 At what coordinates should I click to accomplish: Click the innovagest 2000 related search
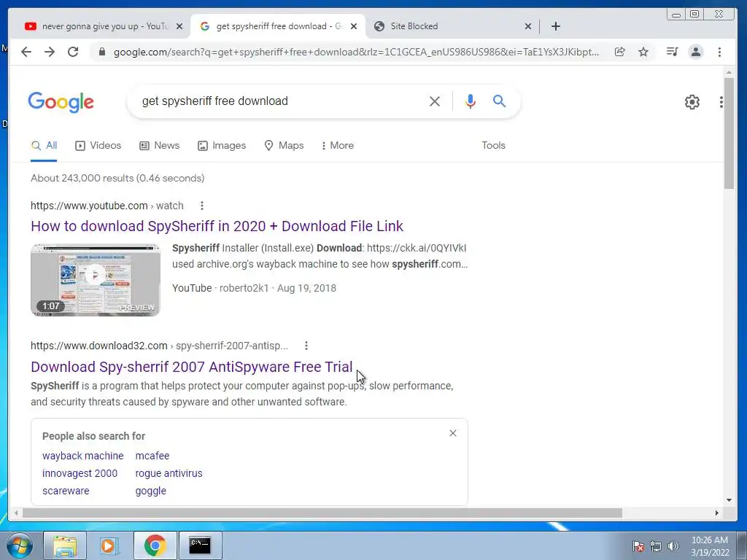pyautogui.click(x=80, y=473)
